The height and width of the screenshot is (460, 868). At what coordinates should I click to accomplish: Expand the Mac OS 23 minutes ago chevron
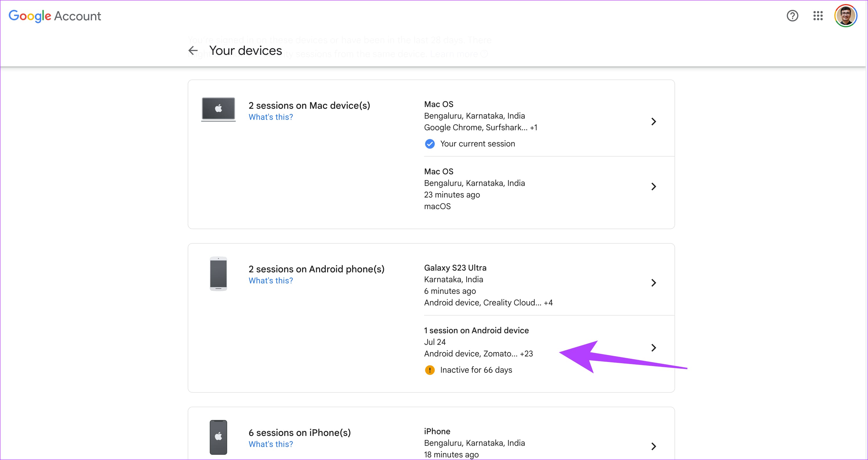pos(653,186)
